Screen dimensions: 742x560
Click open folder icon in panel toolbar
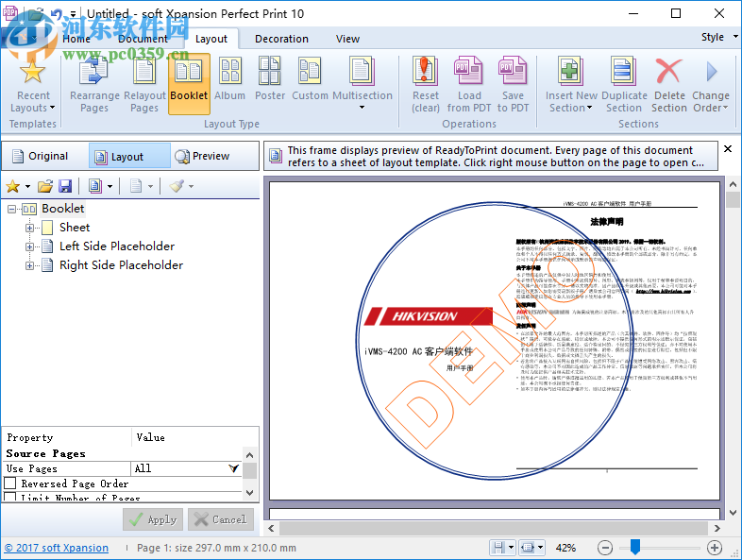coord(45,186)
